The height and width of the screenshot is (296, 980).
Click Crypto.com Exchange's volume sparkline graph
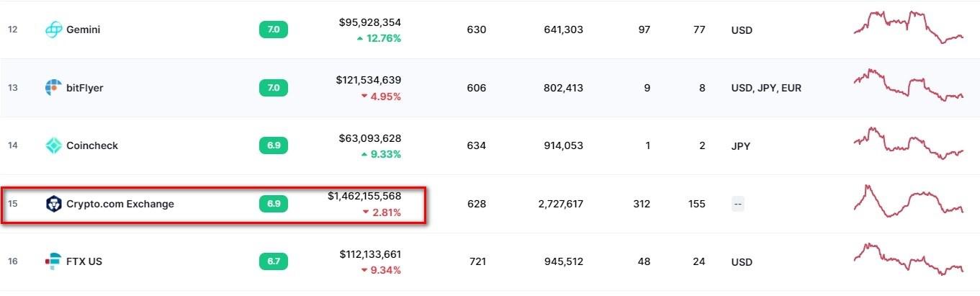click(908, 201)
